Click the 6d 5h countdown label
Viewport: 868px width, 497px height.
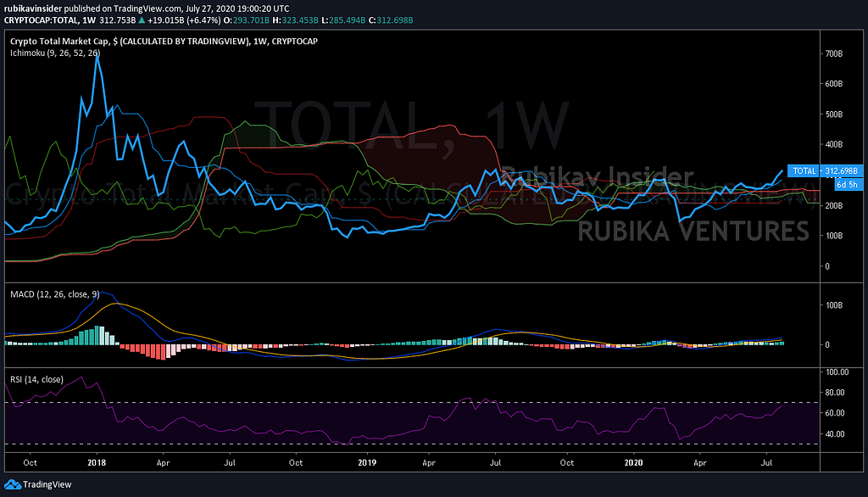click(x=848, y=185)
